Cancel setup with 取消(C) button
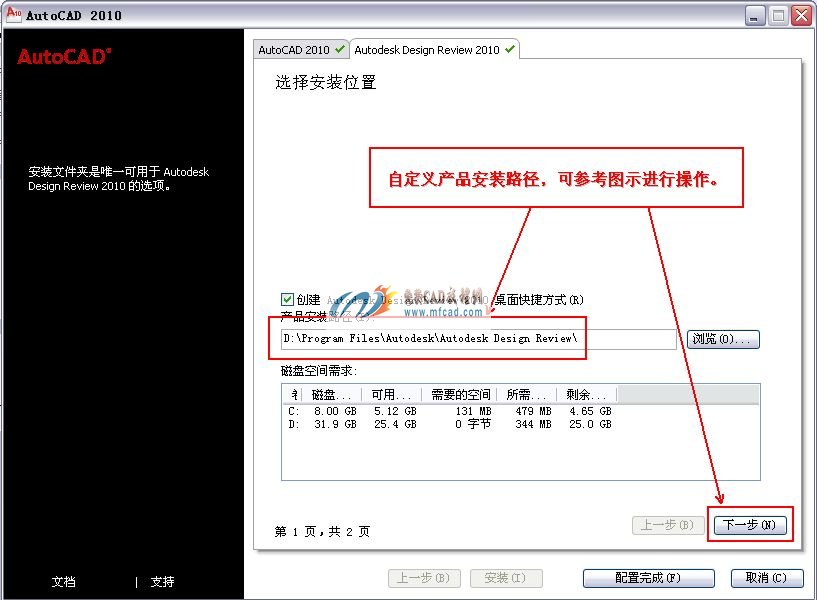The width and height of the screenshot is (817, 600). click(x=766, y=578)
